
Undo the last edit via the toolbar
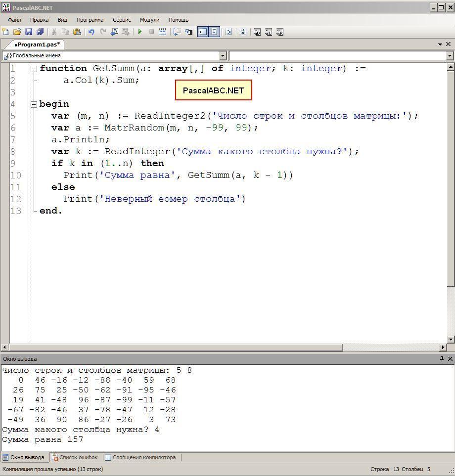91,32
